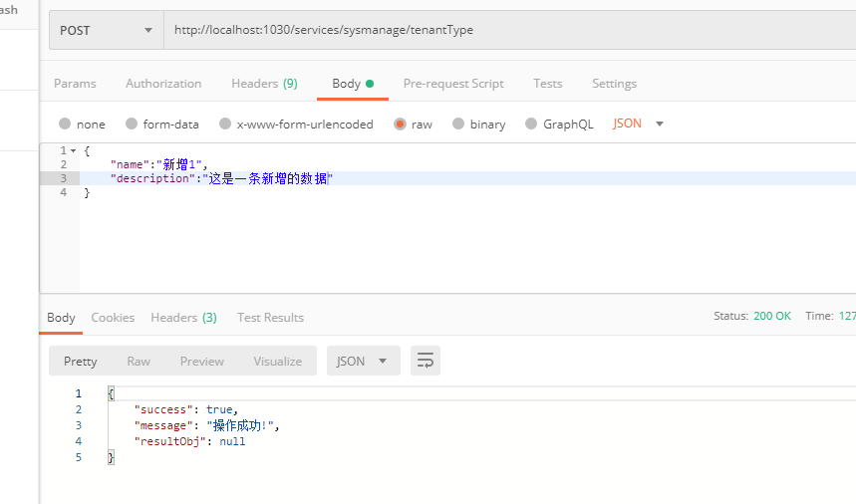Open the Pre-request Script tab
Image resolution: width=856 pixels, height=504 pixels.
tap(453, 84)
